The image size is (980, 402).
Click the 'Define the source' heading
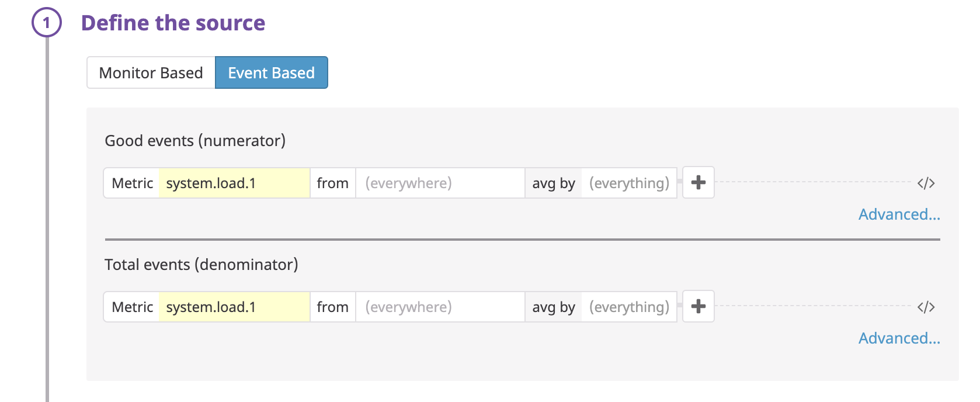coord(173,22)
